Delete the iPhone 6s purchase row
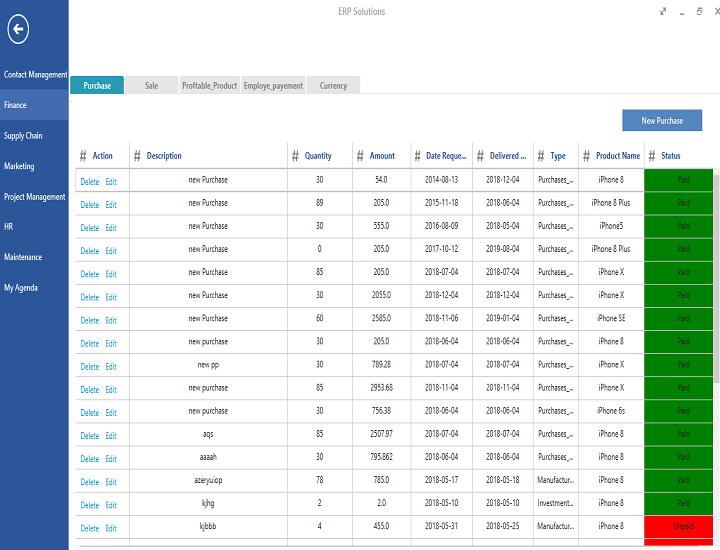 (90, 413)
